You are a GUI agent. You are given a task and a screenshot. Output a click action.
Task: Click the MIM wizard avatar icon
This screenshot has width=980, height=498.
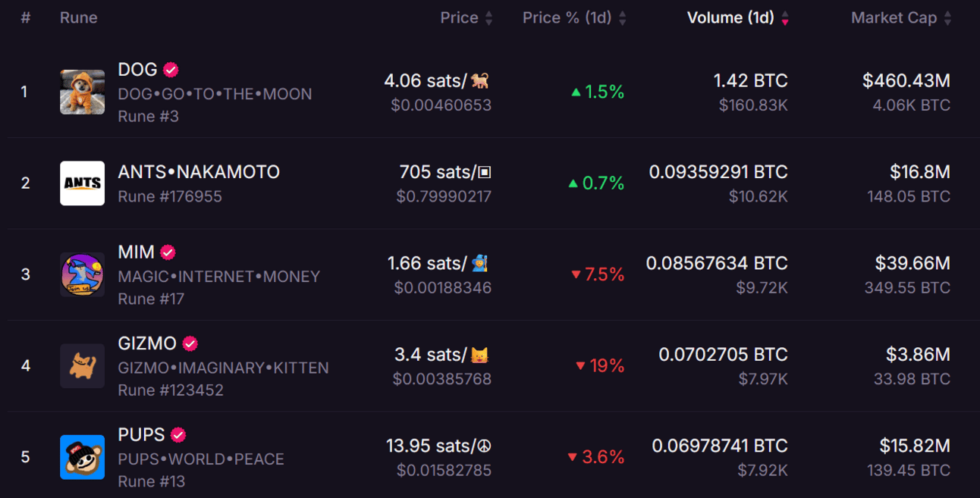82,274
